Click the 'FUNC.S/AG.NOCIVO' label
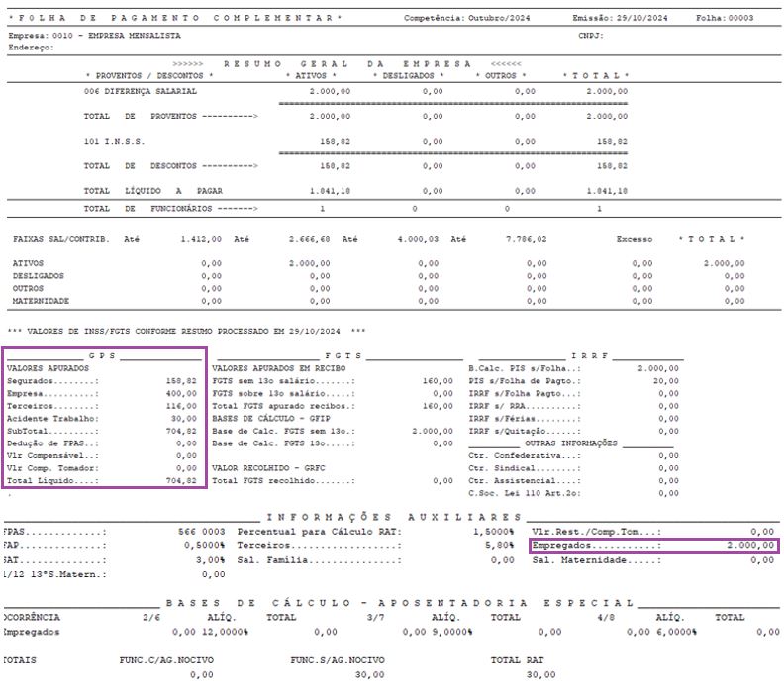 click(338, 660)
